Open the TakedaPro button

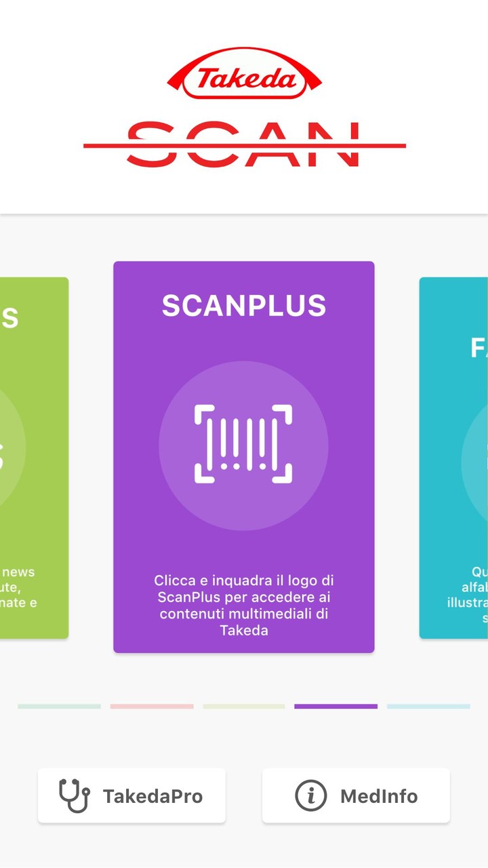tap(131, 795)
